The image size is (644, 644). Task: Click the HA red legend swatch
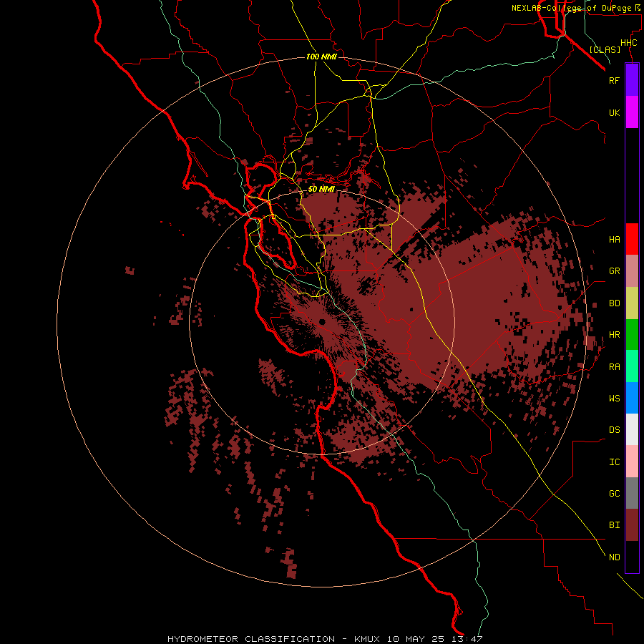632,239
